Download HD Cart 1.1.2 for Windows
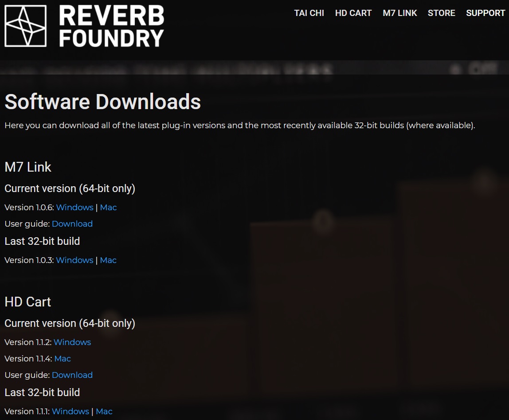Screen dimensions: 509x420 click(x=72, y=342)
